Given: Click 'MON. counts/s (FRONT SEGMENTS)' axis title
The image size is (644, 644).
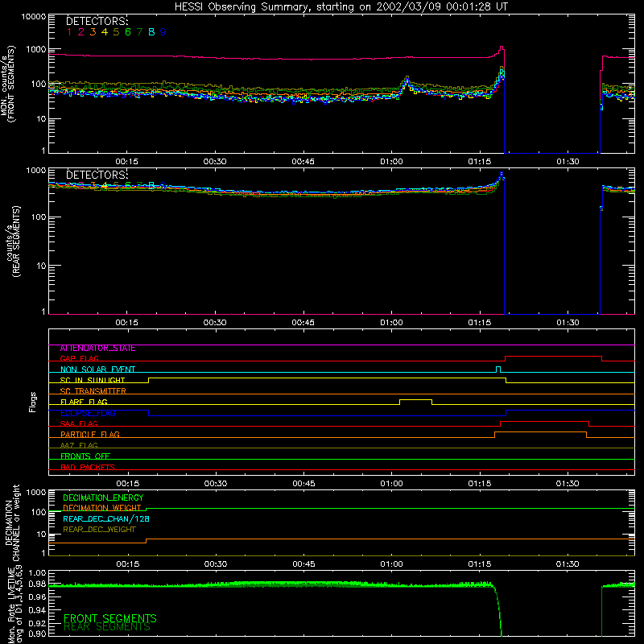Looking at the screenshot, I should (x=7, y=84).
